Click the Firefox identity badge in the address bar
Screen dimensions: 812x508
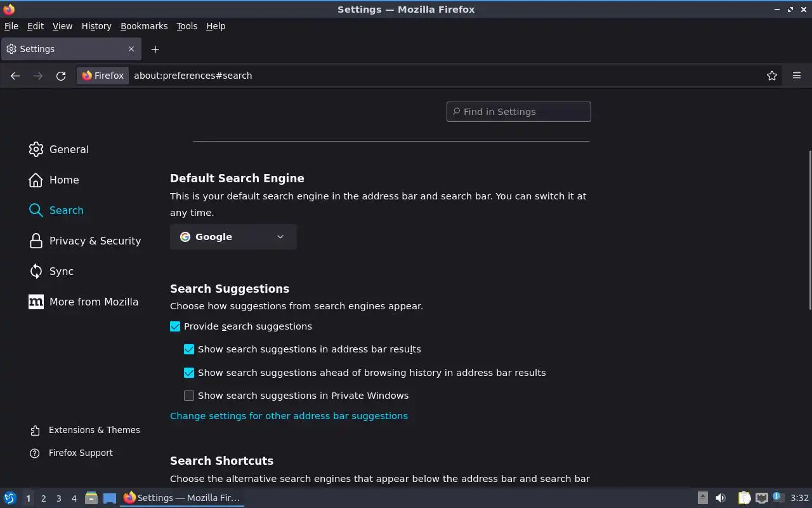tap(103, 76)
